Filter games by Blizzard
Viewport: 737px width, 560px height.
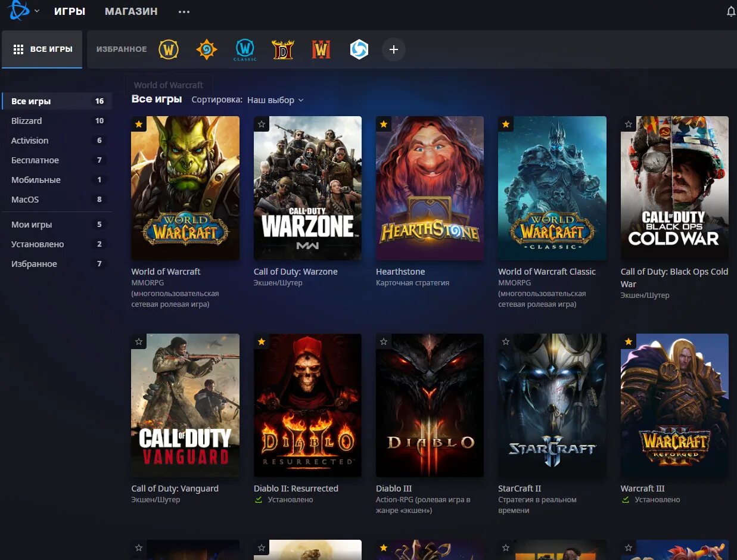pos(57,121)
